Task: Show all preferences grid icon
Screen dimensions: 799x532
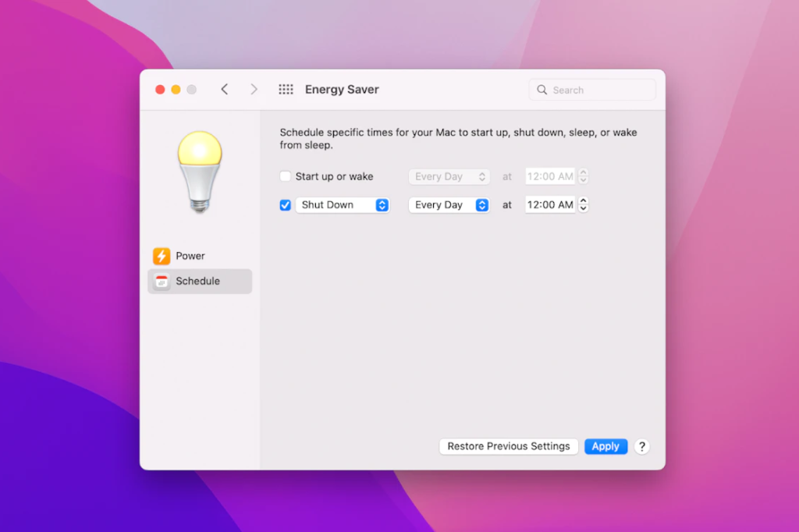Action: pos(286,90)
